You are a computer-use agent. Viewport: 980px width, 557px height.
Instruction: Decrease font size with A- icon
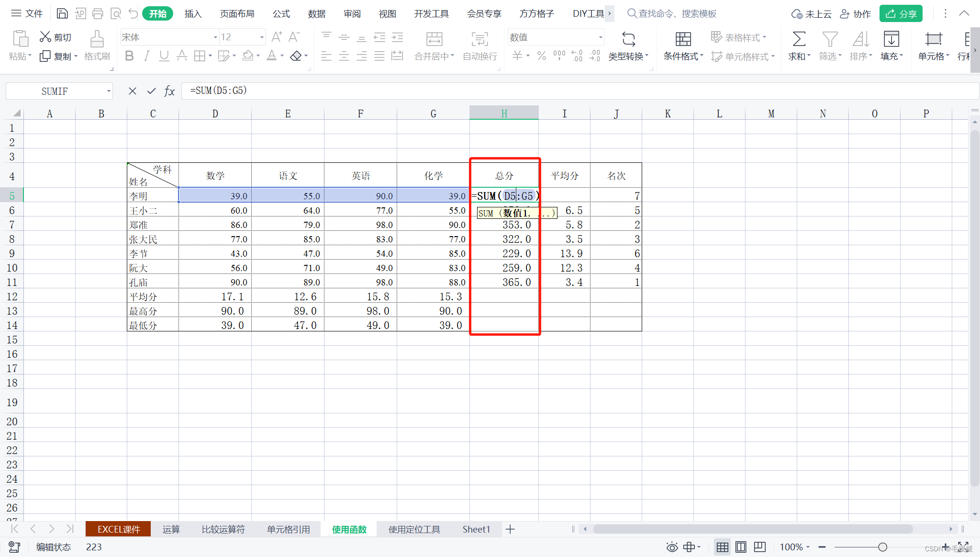coord(294,36)
